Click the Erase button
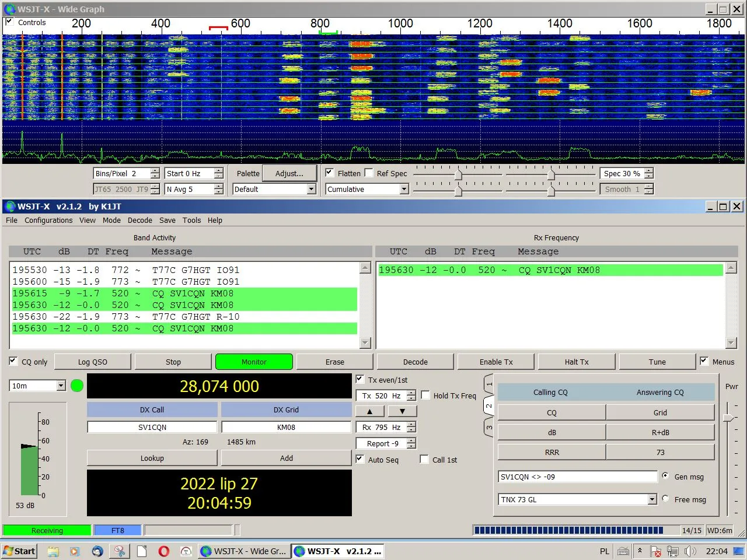 (x=335, y=362)
